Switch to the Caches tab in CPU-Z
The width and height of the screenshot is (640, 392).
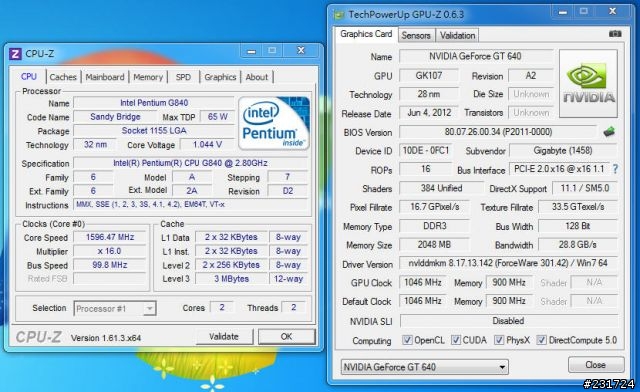click(x=63, y=77)
